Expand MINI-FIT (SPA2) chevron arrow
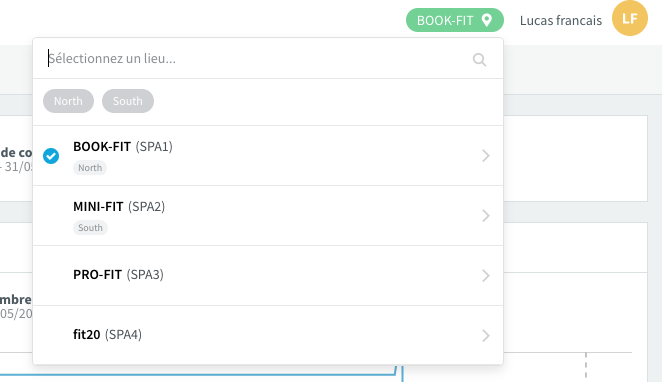This screenshot has height=382, width=662. coord(486,216)
